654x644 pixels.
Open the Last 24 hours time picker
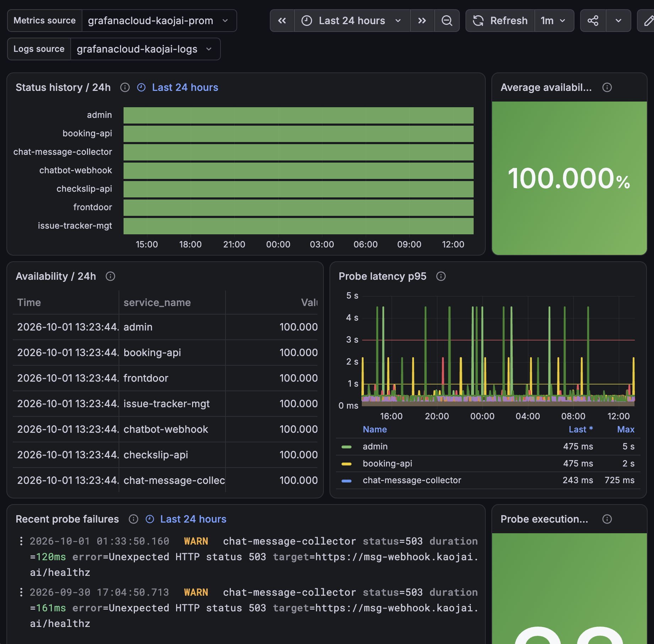point(352,21)
